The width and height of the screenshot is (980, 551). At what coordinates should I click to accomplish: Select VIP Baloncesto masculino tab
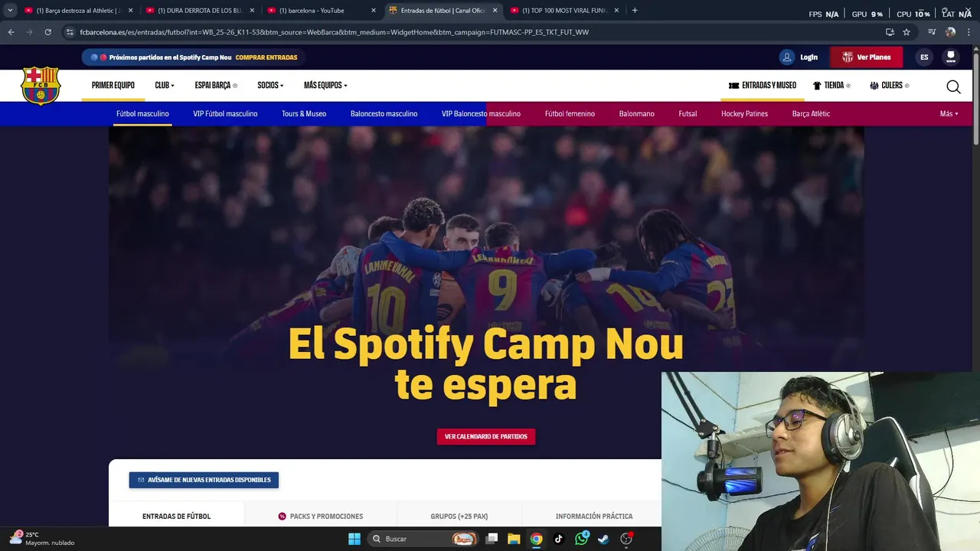point(481,114)
